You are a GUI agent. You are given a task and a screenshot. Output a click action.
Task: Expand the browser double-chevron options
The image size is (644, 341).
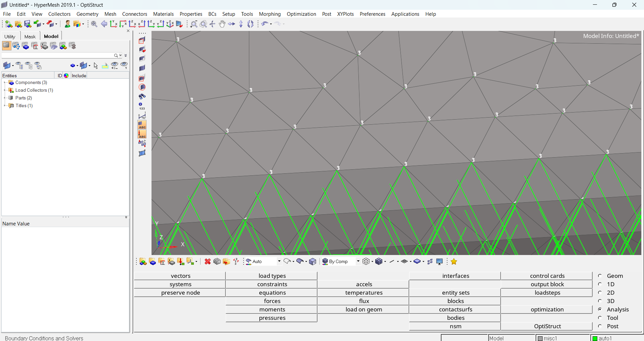[126, 55]
